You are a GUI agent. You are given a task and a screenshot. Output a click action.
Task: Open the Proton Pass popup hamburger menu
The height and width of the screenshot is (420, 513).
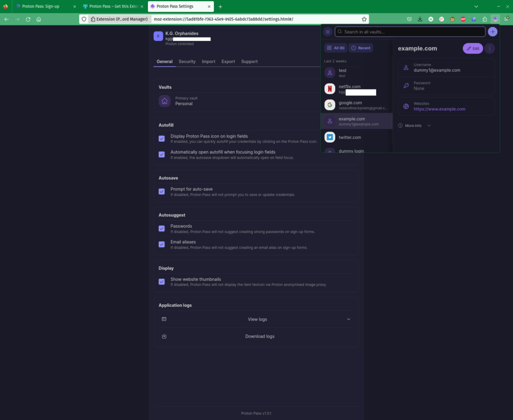coord(328,32)
